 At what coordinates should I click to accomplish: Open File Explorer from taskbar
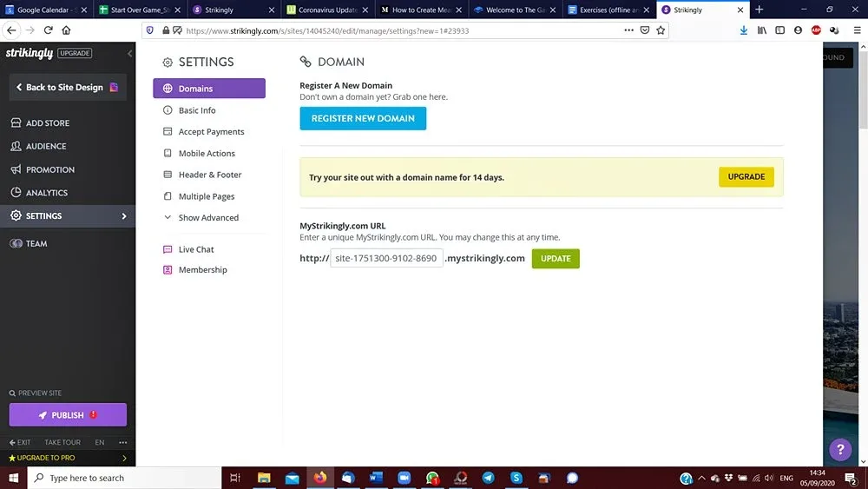click(264, 478)
